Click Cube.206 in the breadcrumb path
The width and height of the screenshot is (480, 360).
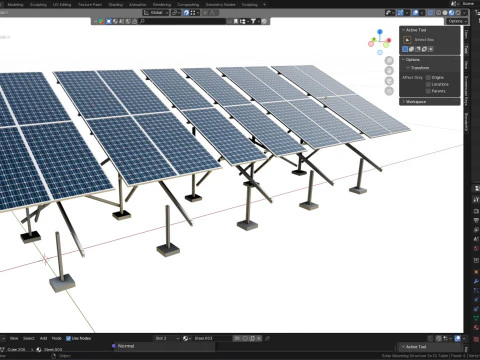click(16, 350)
